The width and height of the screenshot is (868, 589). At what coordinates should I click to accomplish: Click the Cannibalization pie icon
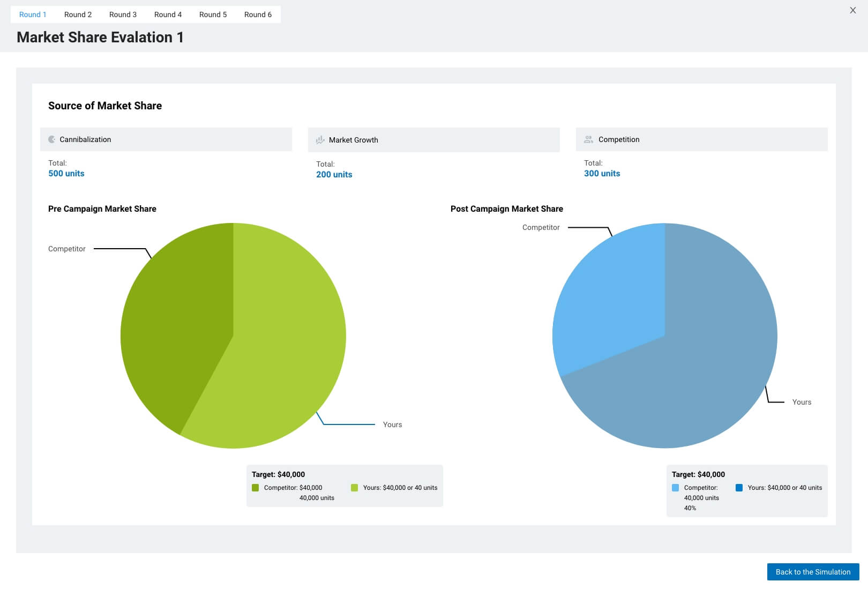pos(52,139)
